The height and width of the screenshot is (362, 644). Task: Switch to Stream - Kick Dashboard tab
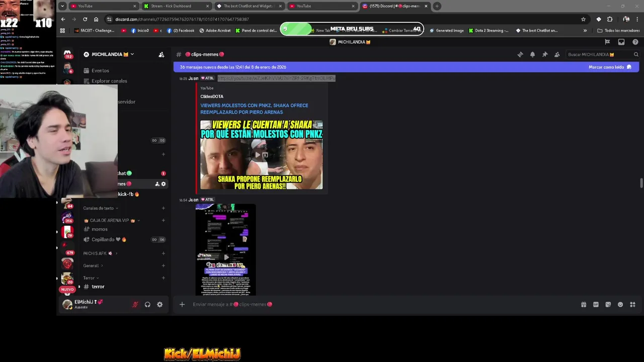pyautogui.click(x=176, y=6)
